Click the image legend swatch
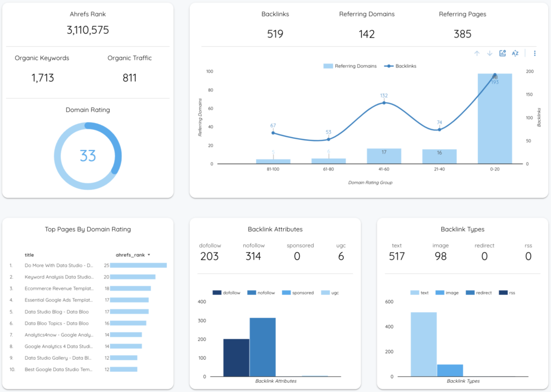The image size is (551, 392). click(440, 293)
